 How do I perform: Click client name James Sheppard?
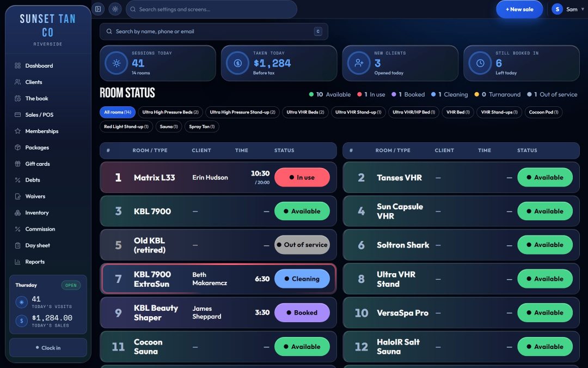coord(207,312)
